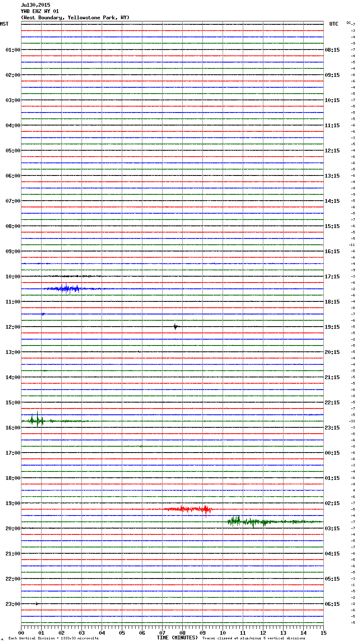
Task: Click the large green event above 16:00
Action: tap(37, 420)
